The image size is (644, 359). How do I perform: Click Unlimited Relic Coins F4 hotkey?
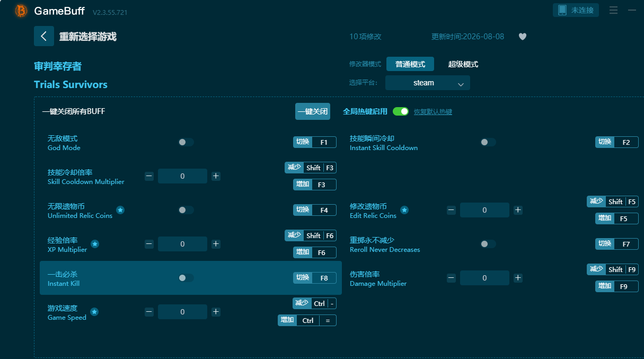[315, 210]
